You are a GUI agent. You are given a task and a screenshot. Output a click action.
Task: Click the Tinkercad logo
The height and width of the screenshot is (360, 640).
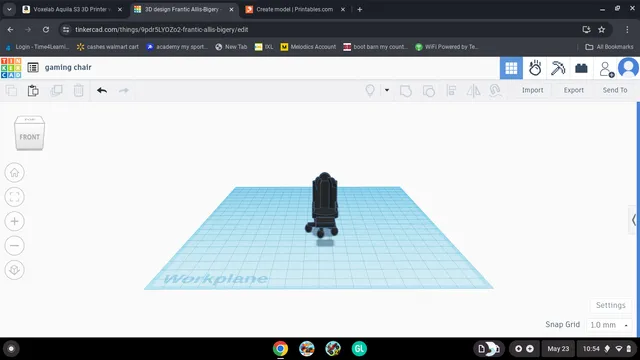point(11,68)
